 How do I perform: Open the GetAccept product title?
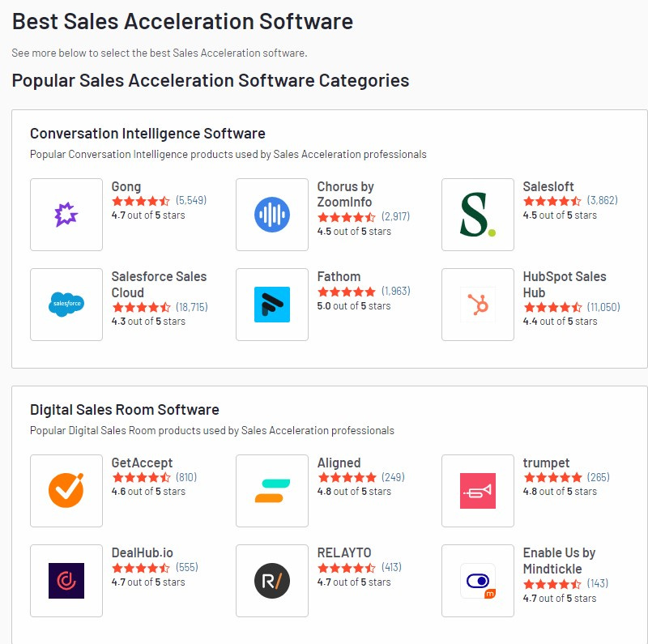click(x=142, y=463)
